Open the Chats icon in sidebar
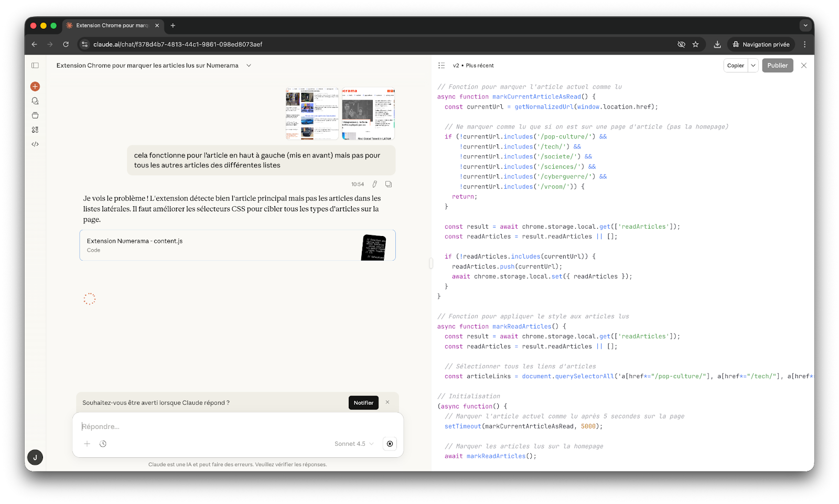 click(x=35, y=101)
